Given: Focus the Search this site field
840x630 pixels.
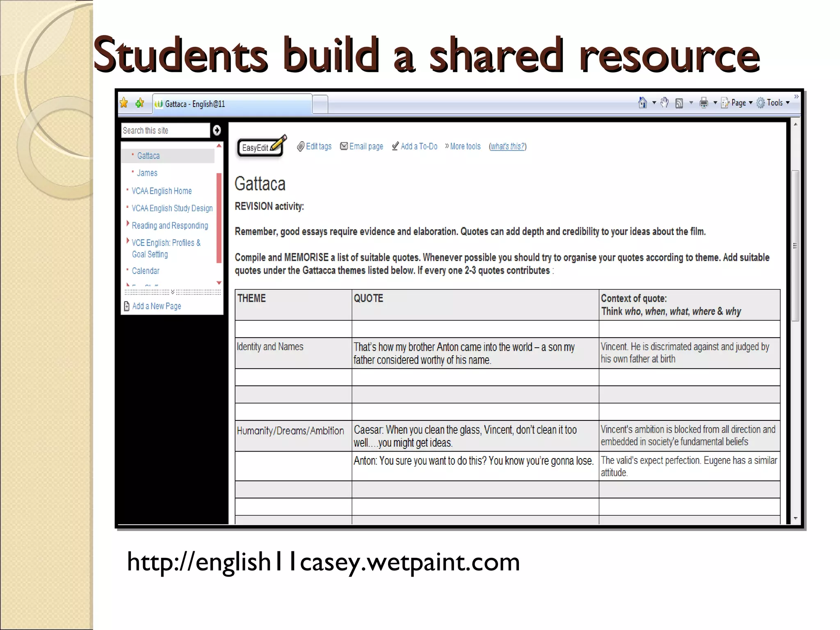Looking at the screenshot, I should pos(166,130).
